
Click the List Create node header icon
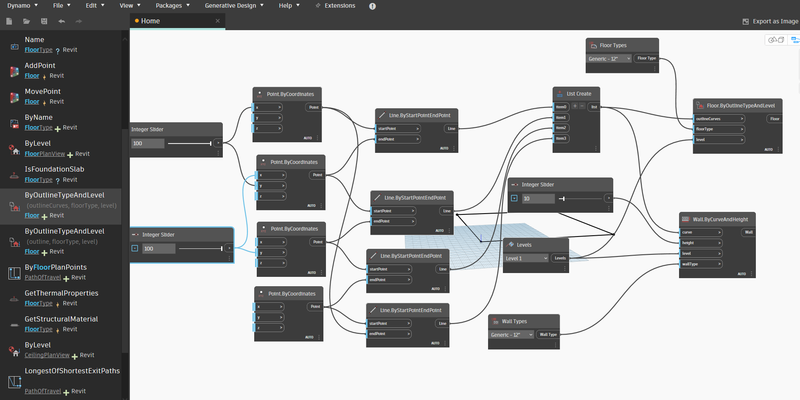560,94
